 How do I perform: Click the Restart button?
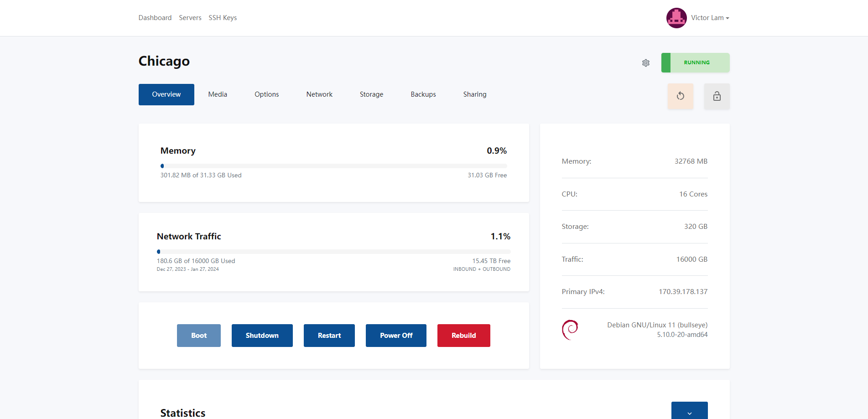(x=329, y=336)
